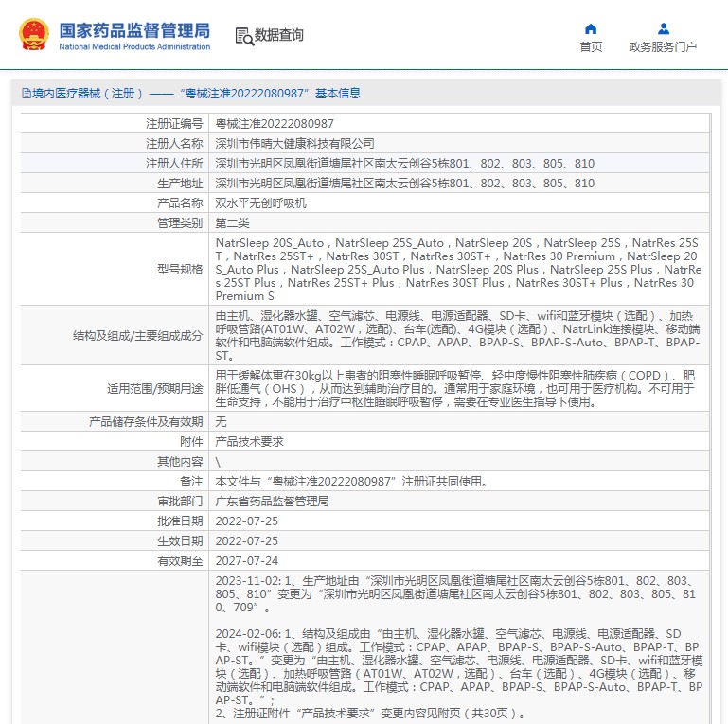Click the 生效日期 value 2022-07-25

246,541
